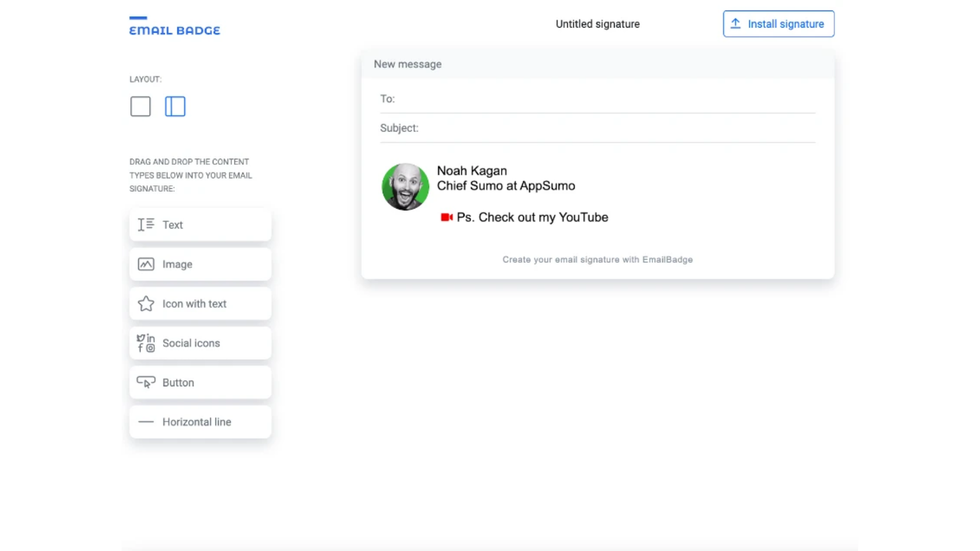Click the Text content type icon
Viewport: 980px width, 551px height.
pos(146,224)
